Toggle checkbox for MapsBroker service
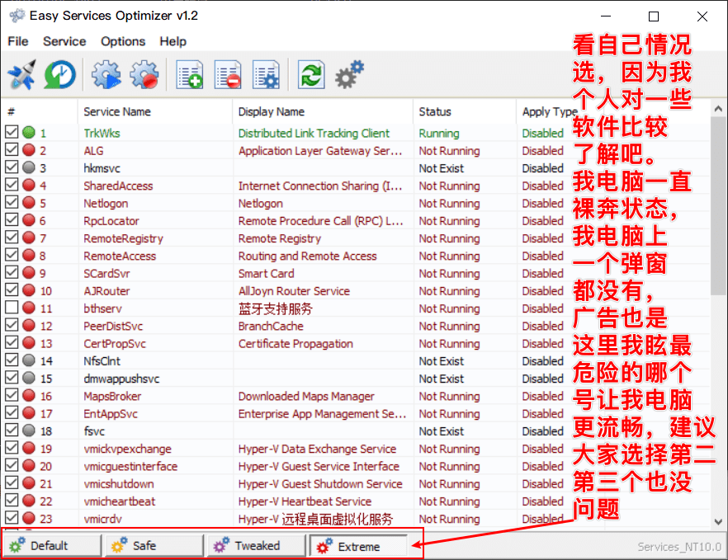 point(12,396)
